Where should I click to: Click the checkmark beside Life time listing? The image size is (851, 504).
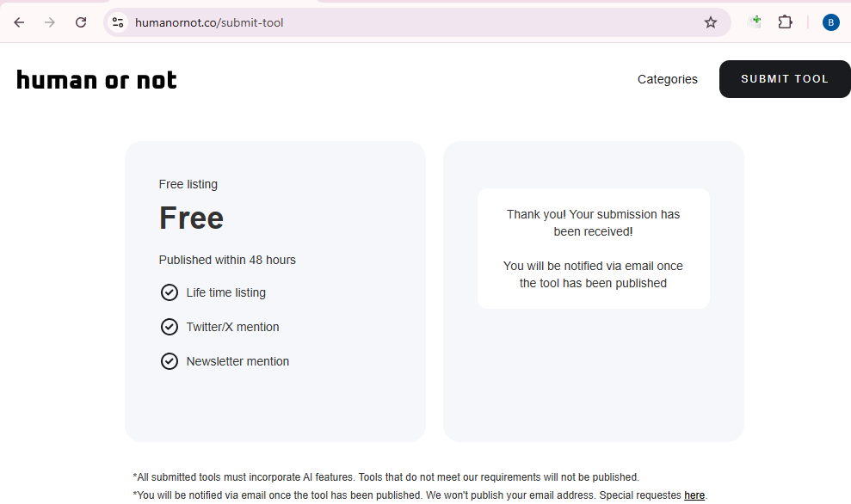(170, 292)
